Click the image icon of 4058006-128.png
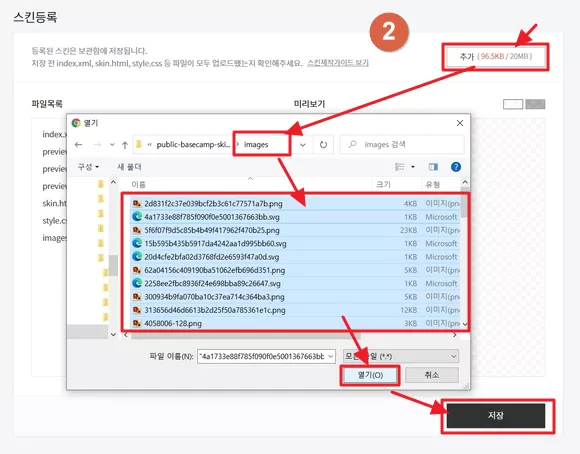The height and width of the screenshot is (454, 580). click(x=137, y=323)
